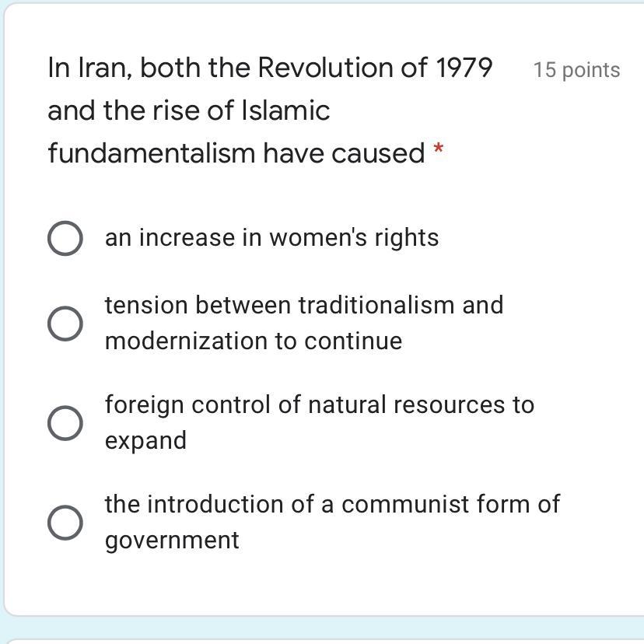The image size is (644, 644).
Task: Click the word "fundamentalism" in the question
Action: point(151,153)
